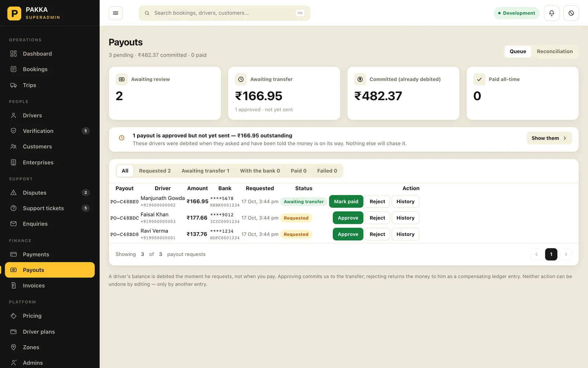Go to Customers

50,146
